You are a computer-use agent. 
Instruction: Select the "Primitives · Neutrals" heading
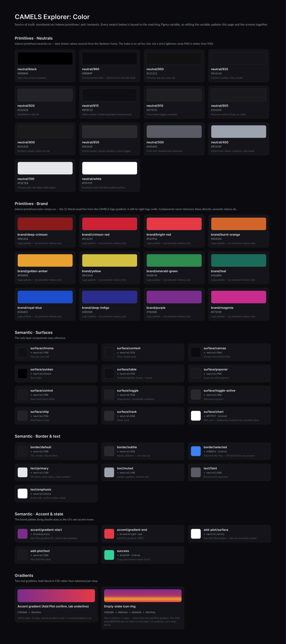[34, 38]
